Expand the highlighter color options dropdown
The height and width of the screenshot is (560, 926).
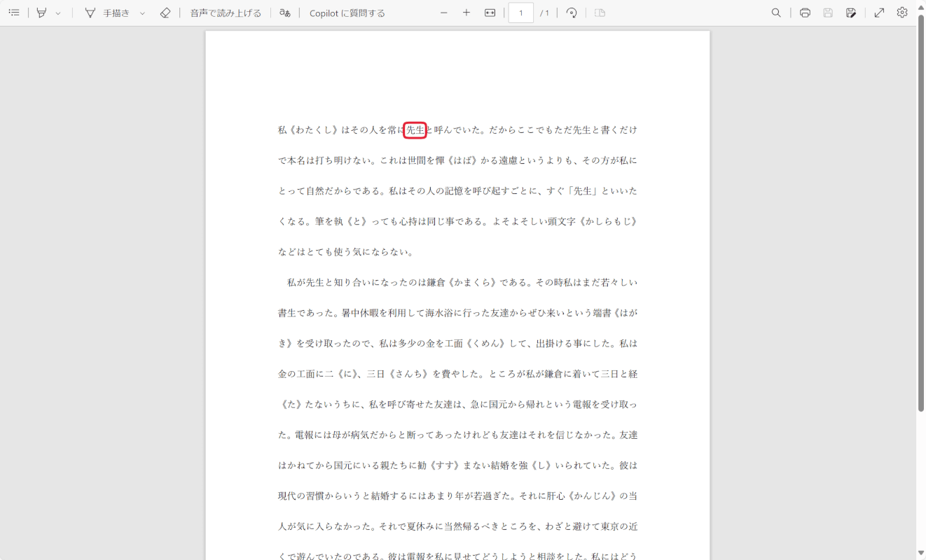click(58, 13)
